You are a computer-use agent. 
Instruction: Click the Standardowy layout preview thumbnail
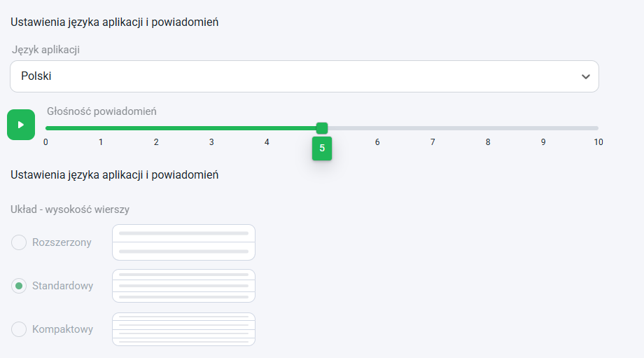[183, 286]
